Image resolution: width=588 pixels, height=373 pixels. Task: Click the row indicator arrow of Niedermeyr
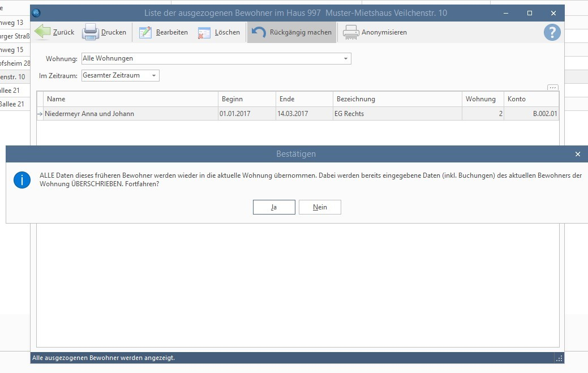coord(40,114)
